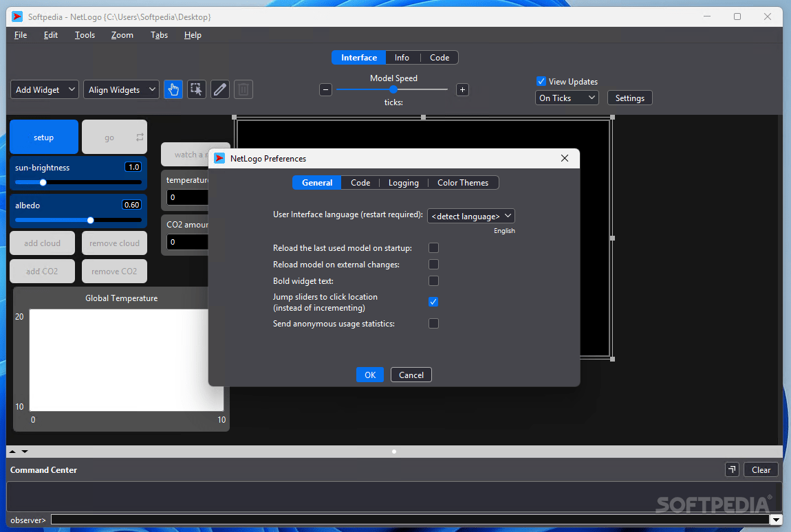Open the Tools menu
The width and height of the screenshot is (791, 532).
85,35
